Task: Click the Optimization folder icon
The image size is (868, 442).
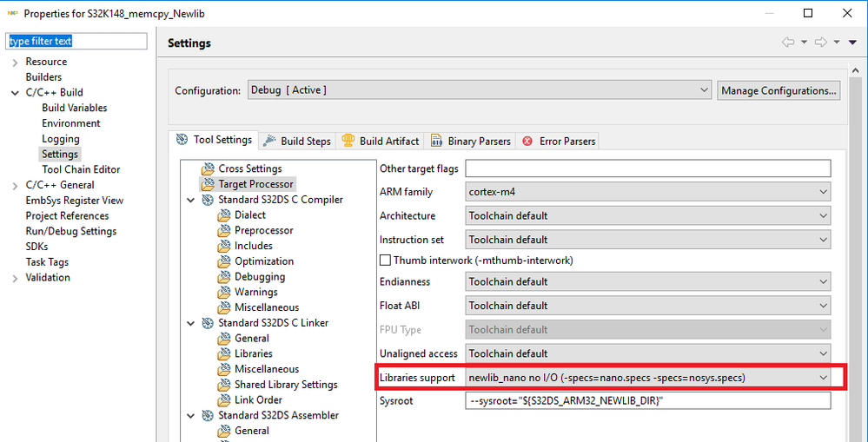Action: click(223, 261)
